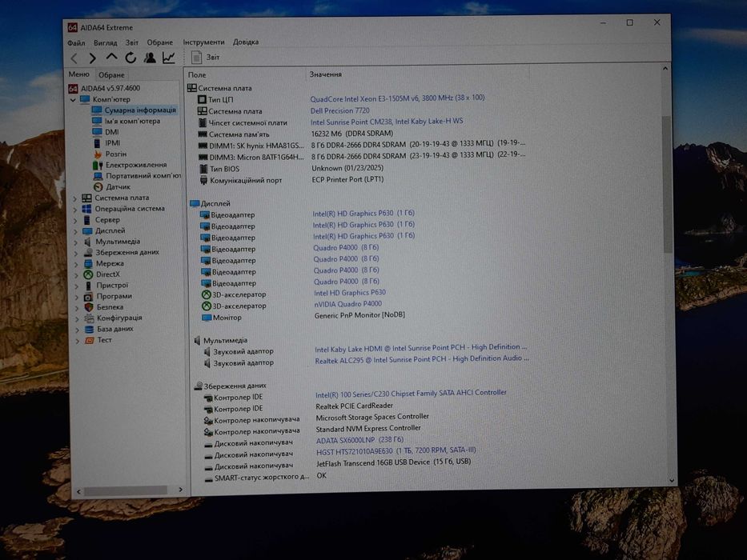The height and width of the screenshot is (560, 747).
Task: Select the Тип BIOS row
Action: pos(362,169)
